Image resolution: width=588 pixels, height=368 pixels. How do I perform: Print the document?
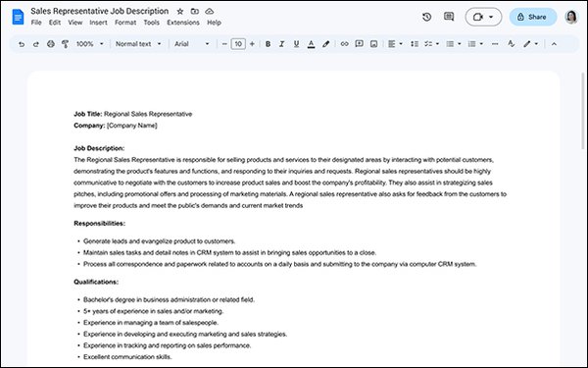click(51, 44)
